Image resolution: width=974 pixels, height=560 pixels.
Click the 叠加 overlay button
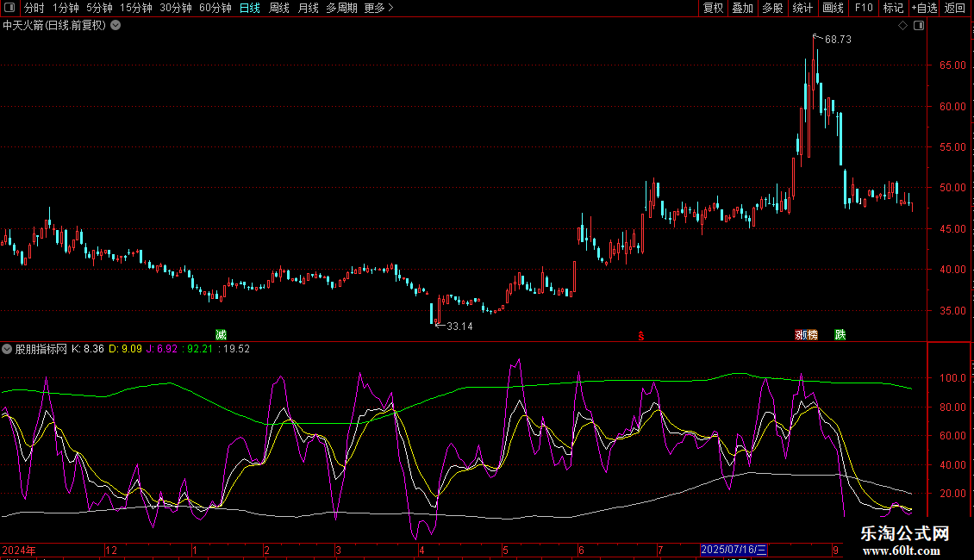(742, 9)
